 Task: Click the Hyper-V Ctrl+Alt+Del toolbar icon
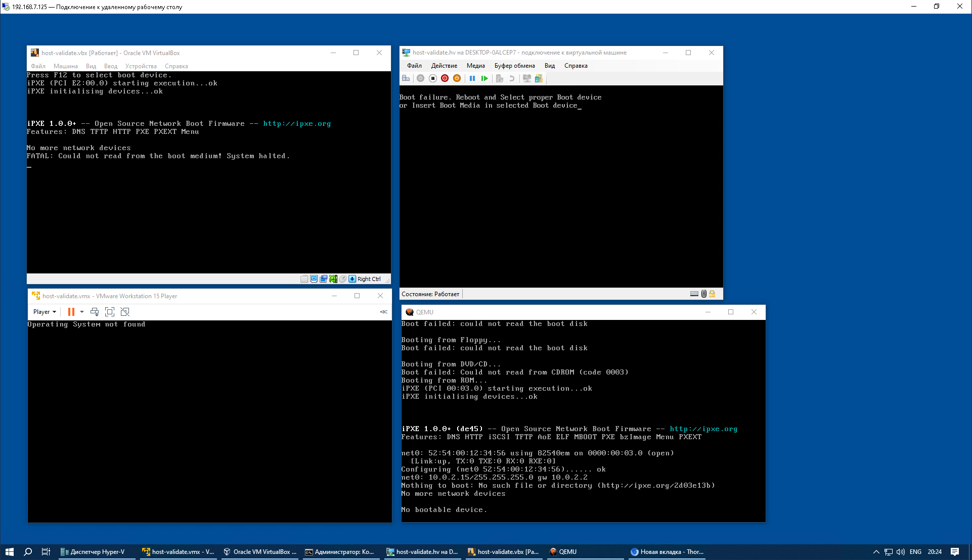[x=406, y=78]
